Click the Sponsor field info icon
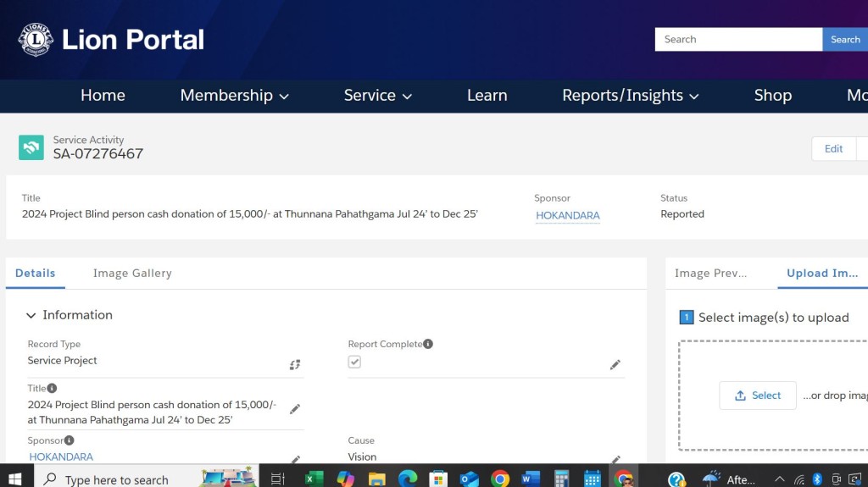Screen dimensions: 868x487 (70, 440)
